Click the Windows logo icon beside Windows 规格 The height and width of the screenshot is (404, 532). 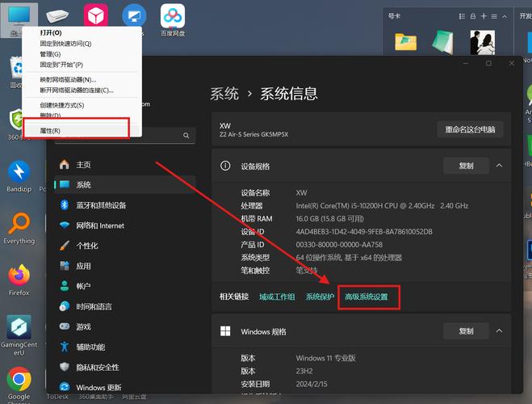click(225, 331)
